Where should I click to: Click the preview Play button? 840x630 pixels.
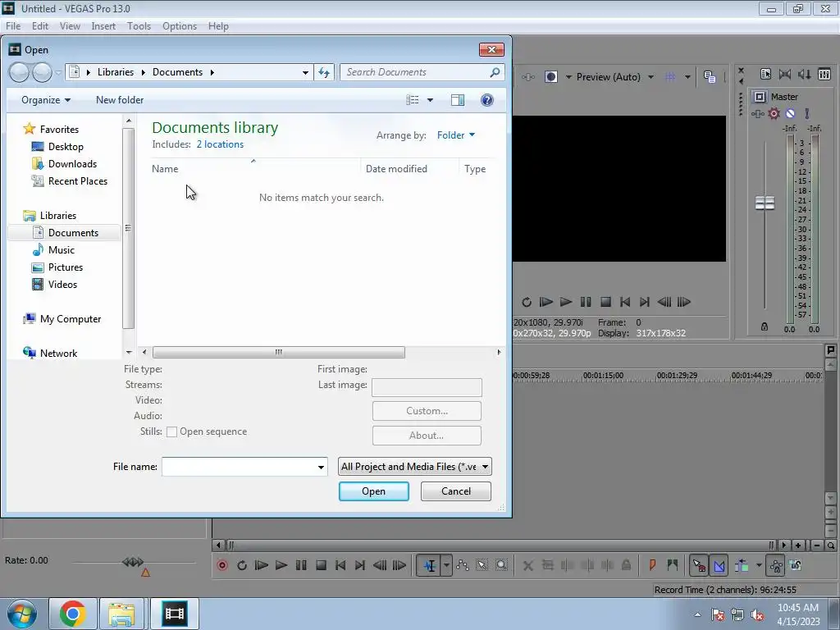click(x=566, y=302)
